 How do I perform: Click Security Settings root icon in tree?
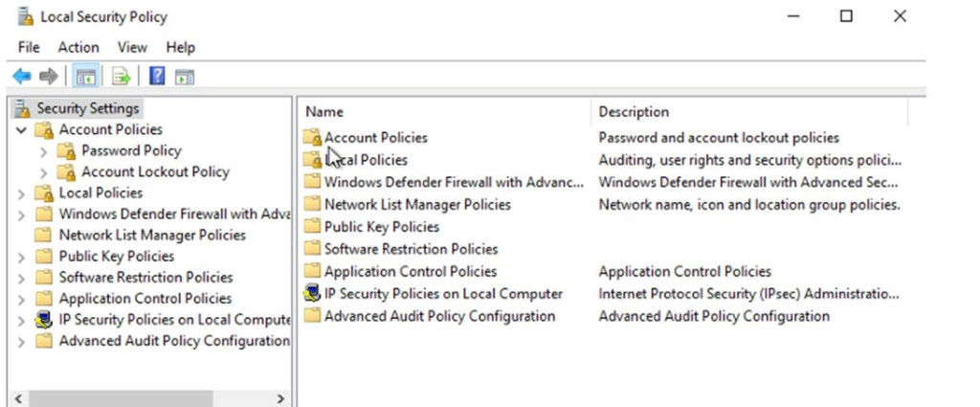[23, 109]
